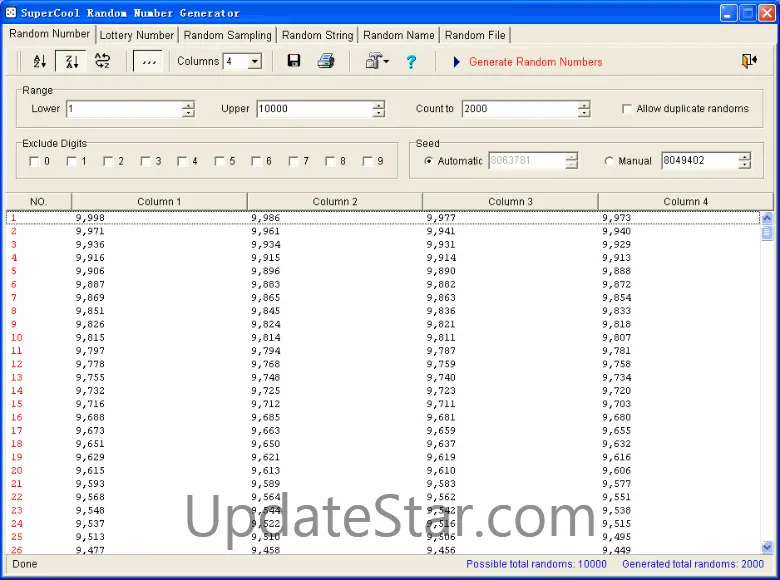Go to the Random String tab
This screenshot has width=780, height=580.
(x=317, y=35)
